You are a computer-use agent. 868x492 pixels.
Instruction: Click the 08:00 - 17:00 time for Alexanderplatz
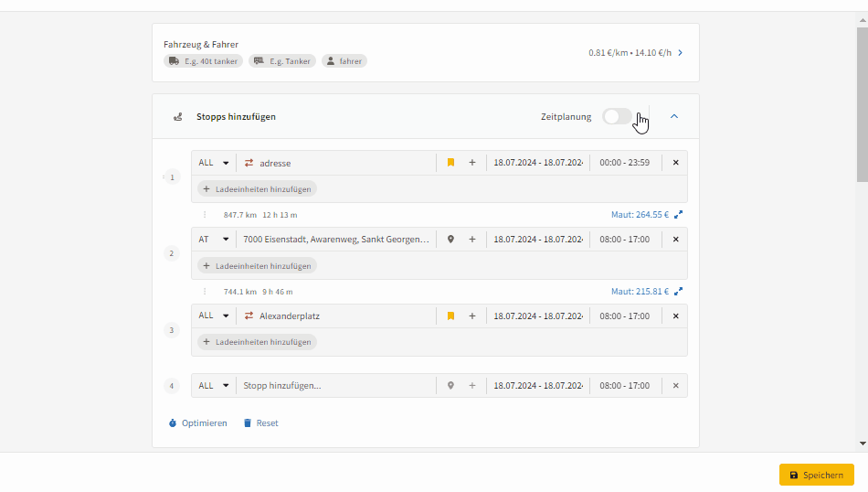point(625,316)
